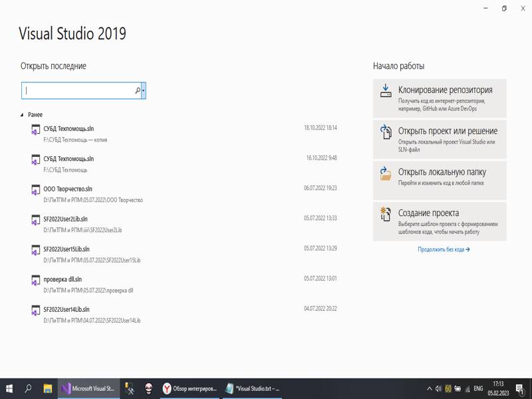Click the проверка dll.sln solution icon
This screenshot has width=532, height=399.
pos(35,281)
